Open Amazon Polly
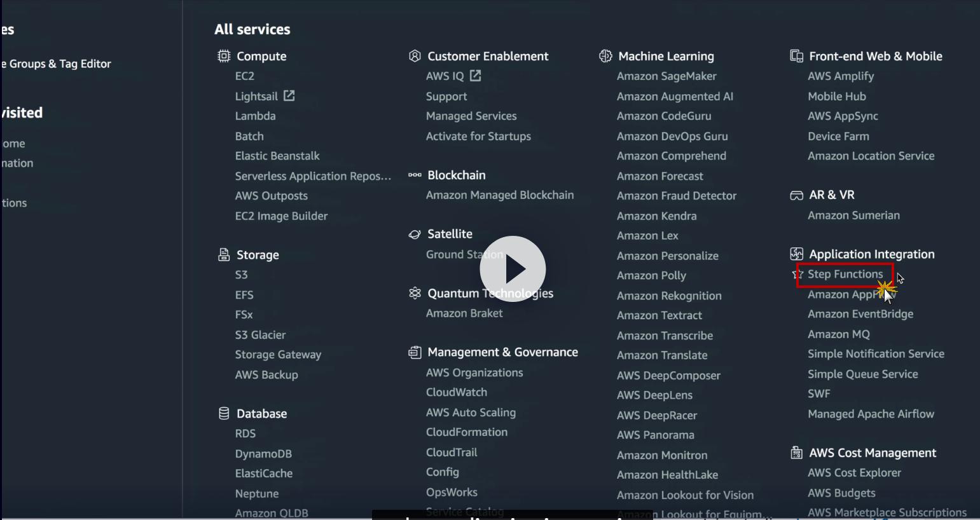Image resolution: width=980 pixels, height=520 pixels. (x=651, y=276)
